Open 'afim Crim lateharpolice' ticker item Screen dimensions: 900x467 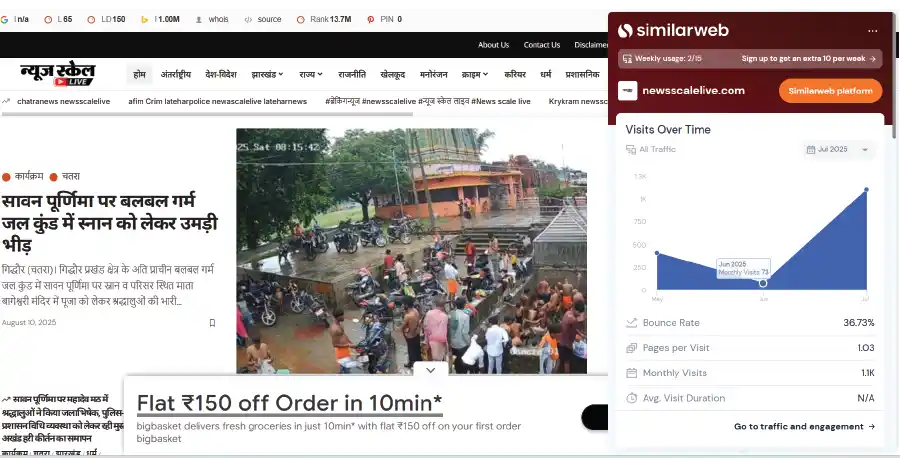pyautogui.click(x=218, y=102)
